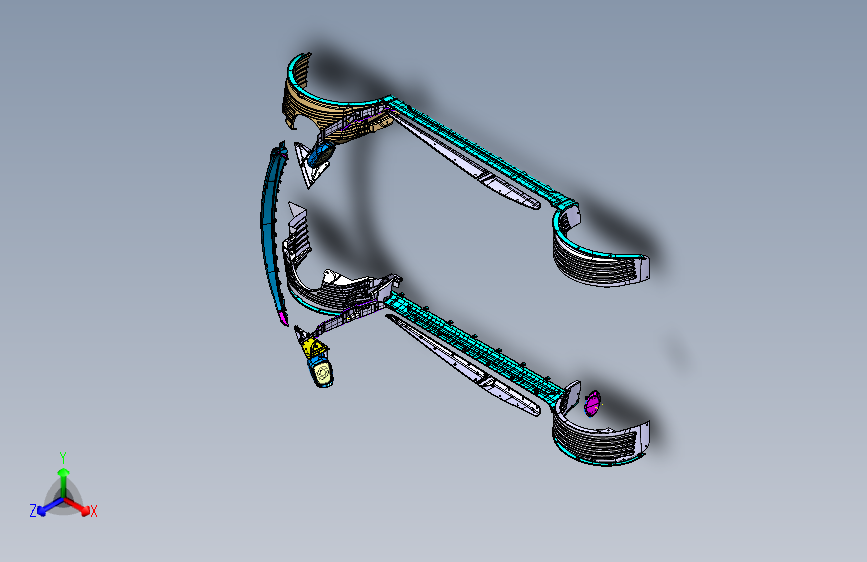The image size is (867, 562).
Task: Select the blue mirror part near the tan wheel arch
Action: point(320,154)
